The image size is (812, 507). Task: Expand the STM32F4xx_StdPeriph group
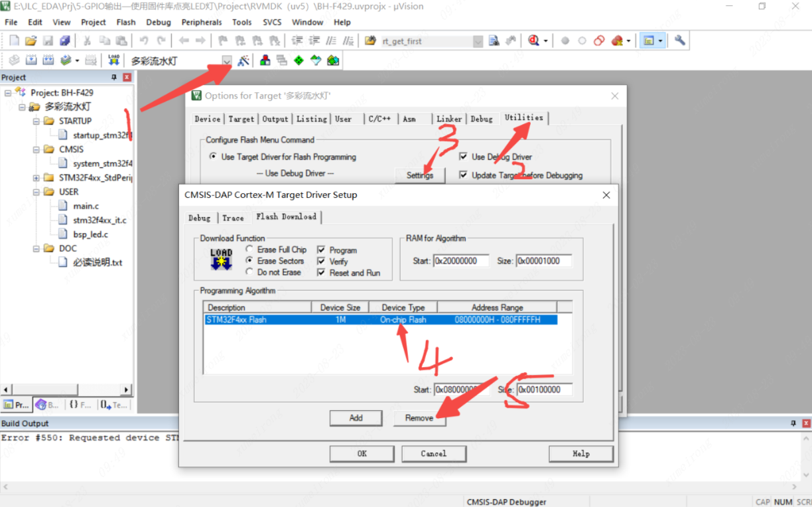pos(36,178)
